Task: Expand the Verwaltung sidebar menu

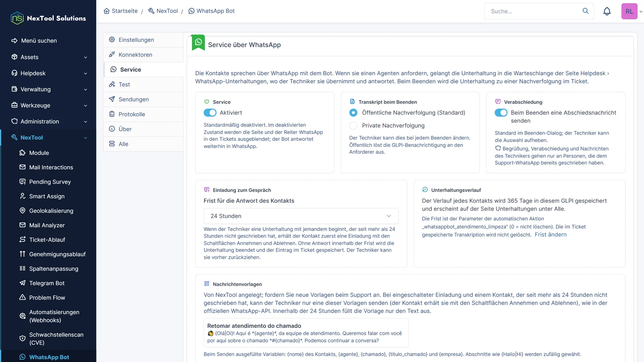Action: pos(49,89)
